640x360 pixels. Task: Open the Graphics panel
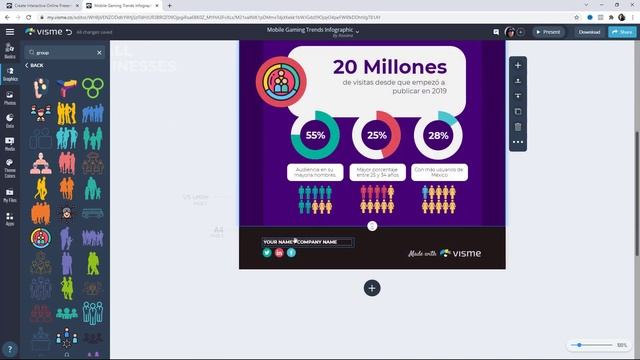point(10,74)
